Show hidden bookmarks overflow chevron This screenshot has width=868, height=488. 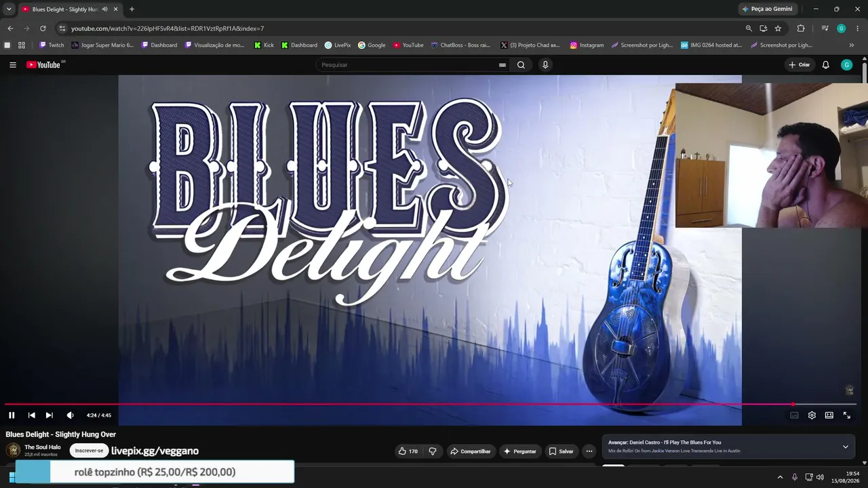click(852, 45)
